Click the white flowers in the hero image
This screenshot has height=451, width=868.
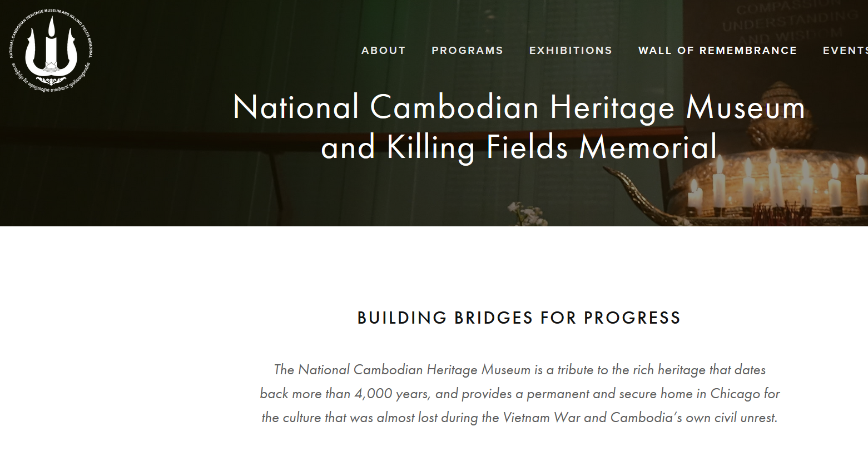pyautogui.click(x=526, y=214)
